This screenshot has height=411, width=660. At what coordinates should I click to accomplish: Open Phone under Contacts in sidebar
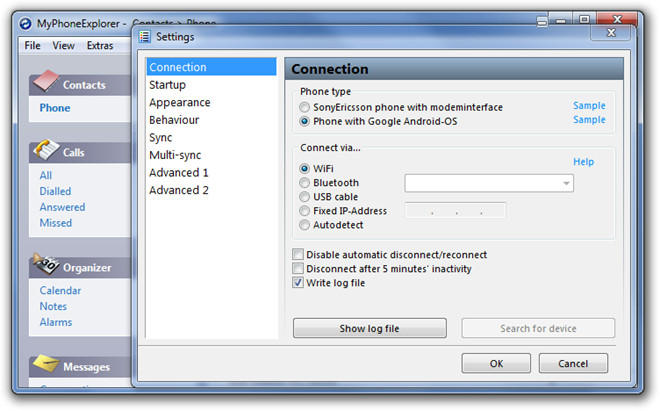coord(55,108)
